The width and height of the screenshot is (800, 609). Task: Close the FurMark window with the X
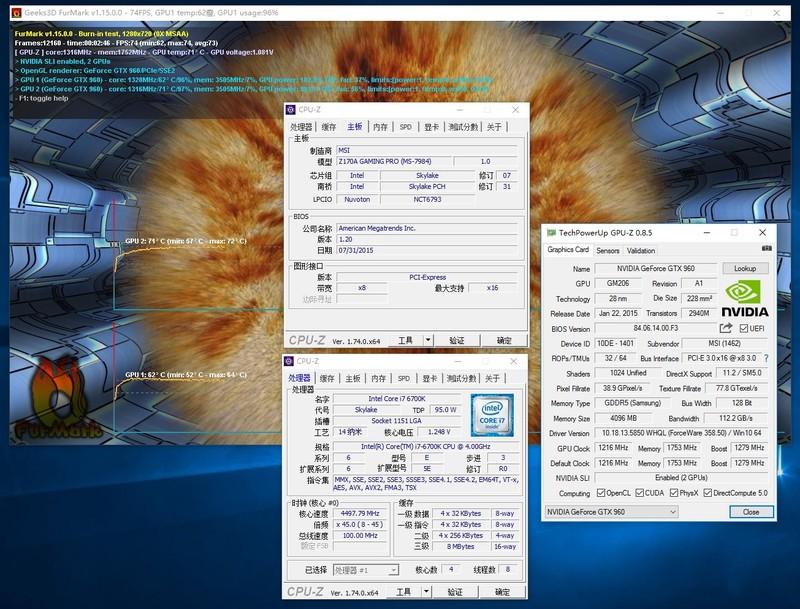(777, 13)
